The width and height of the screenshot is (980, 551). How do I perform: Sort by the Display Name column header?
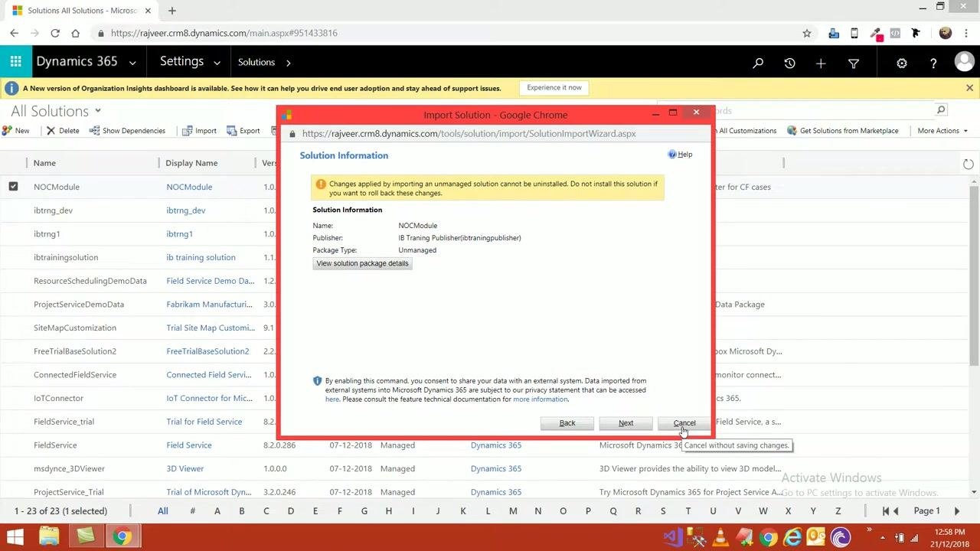pos(191,163)
